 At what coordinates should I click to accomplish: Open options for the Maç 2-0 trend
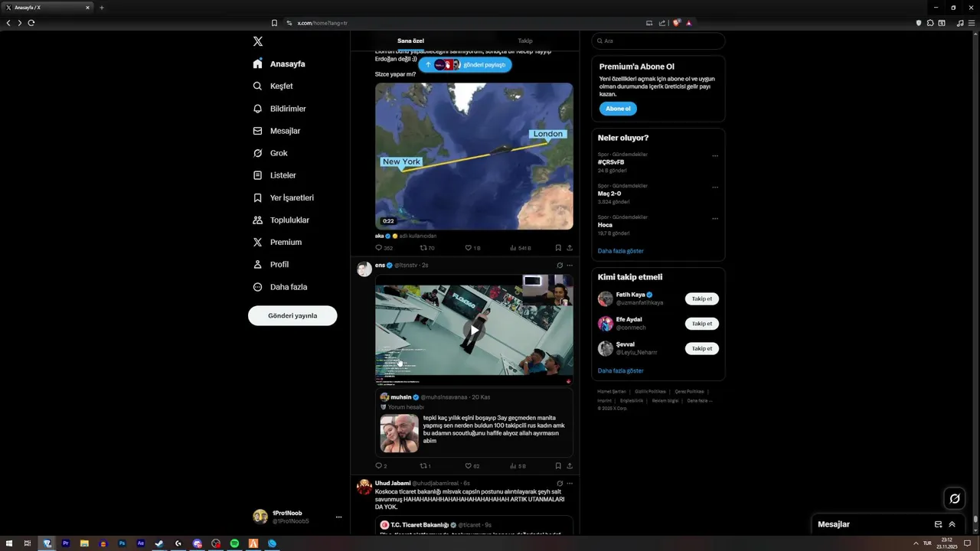click(x=715, y=187)
